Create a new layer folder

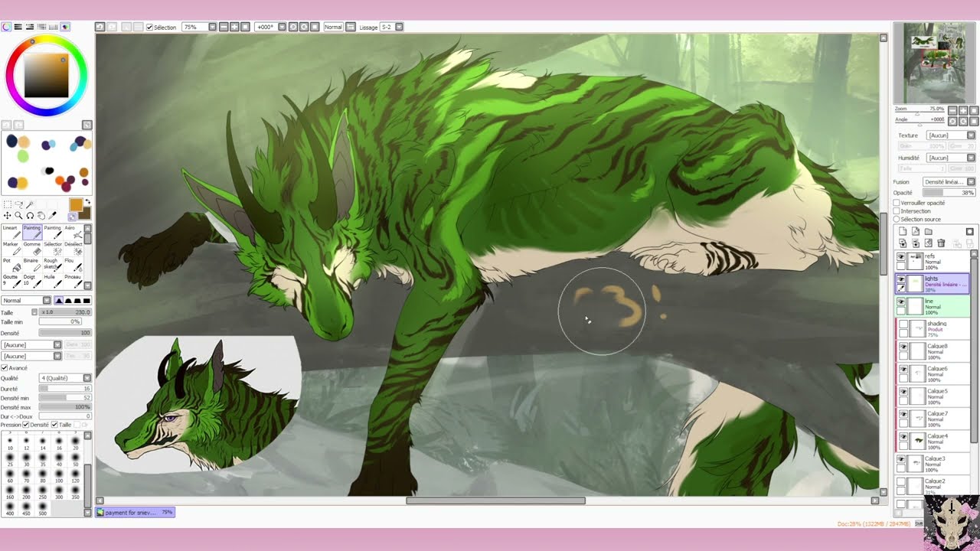928,231
